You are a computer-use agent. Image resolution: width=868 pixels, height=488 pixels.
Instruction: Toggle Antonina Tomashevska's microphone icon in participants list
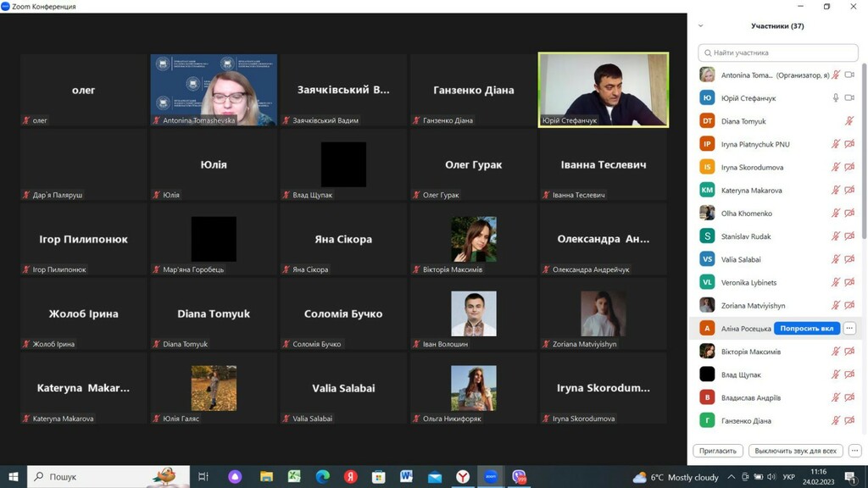pyautogui.click(x=836, y=75)
